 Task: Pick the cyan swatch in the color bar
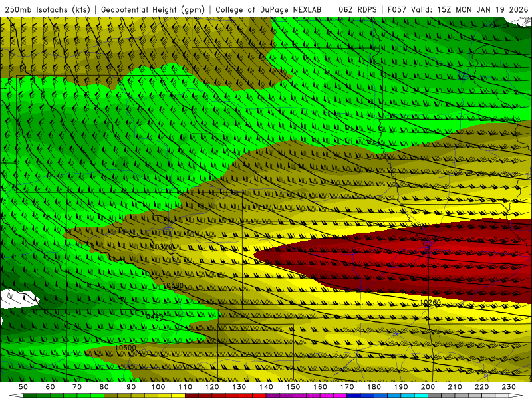[421, 396]
